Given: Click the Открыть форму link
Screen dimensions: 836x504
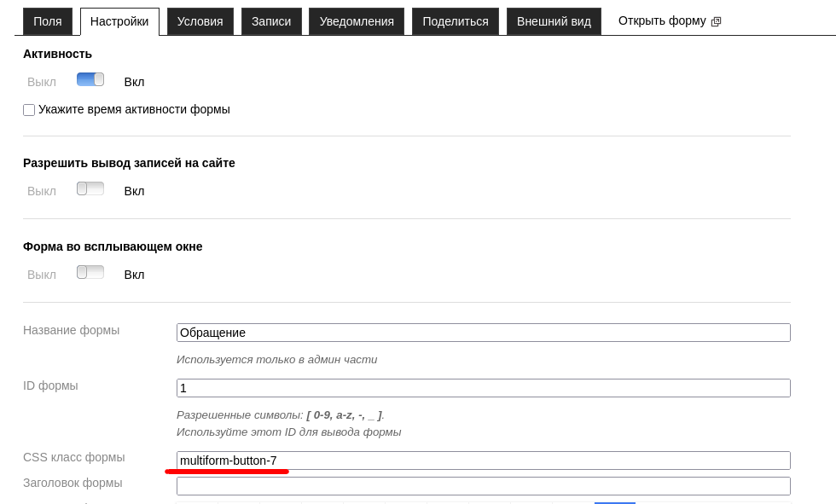Looking at the screenshot, I should (662, 20).
